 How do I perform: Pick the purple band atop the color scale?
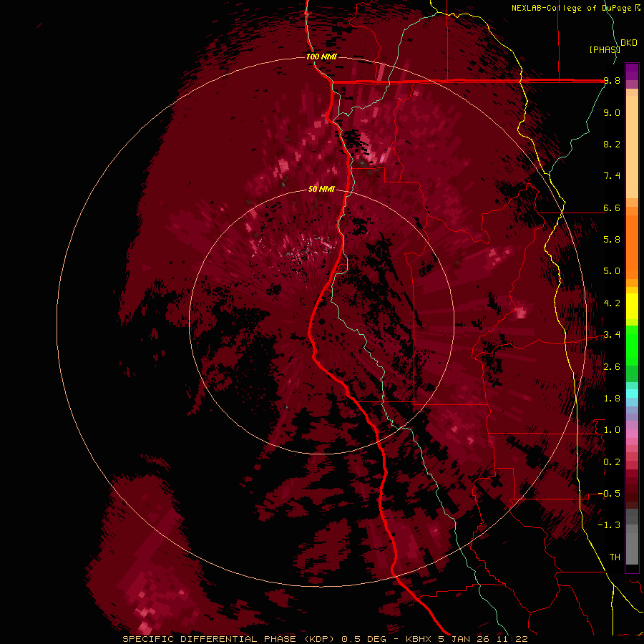pyautogui.click(x=632, y=72)
